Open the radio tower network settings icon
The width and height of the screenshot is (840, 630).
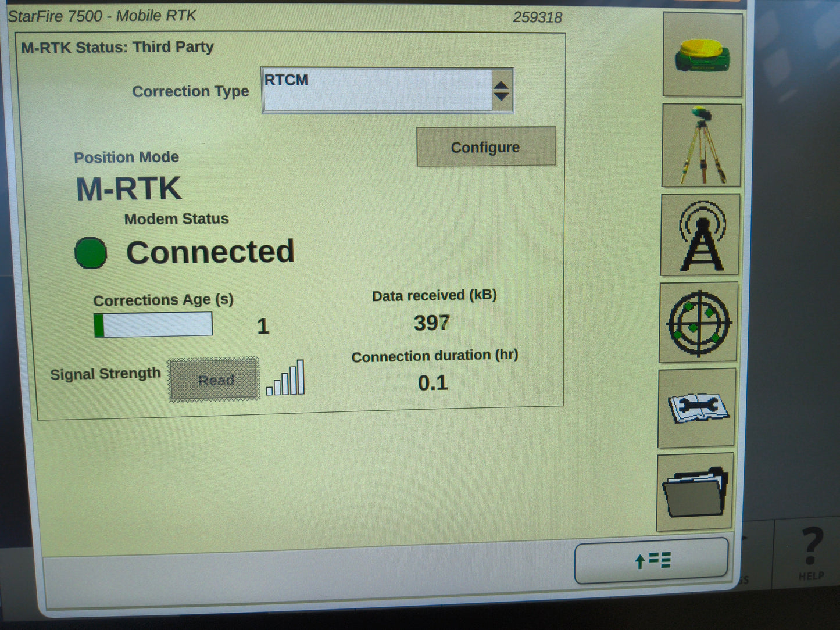tap(700, 234)
